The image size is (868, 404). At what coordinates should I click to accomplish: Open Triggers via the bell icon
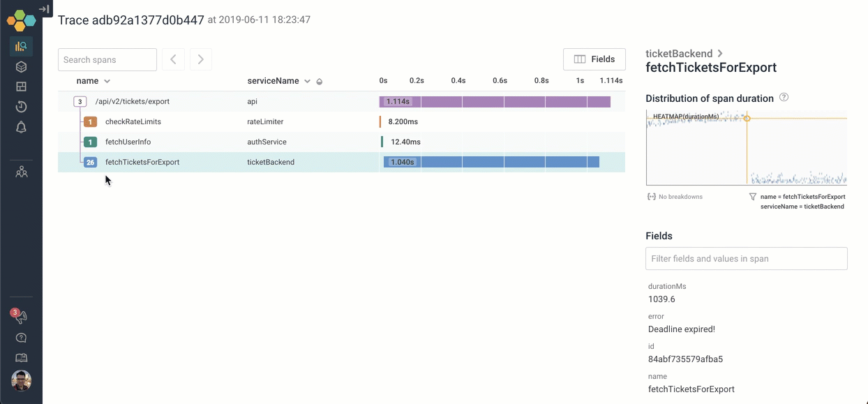tap(21, 127)
